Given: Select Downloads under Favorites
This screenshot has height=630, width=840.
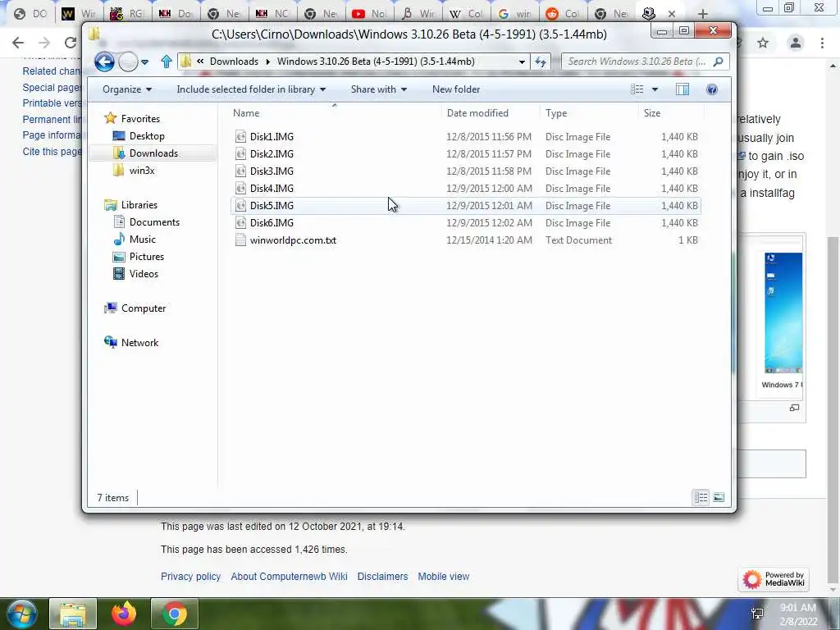Looking at the screenshot, I should click(x=153, y=153).
